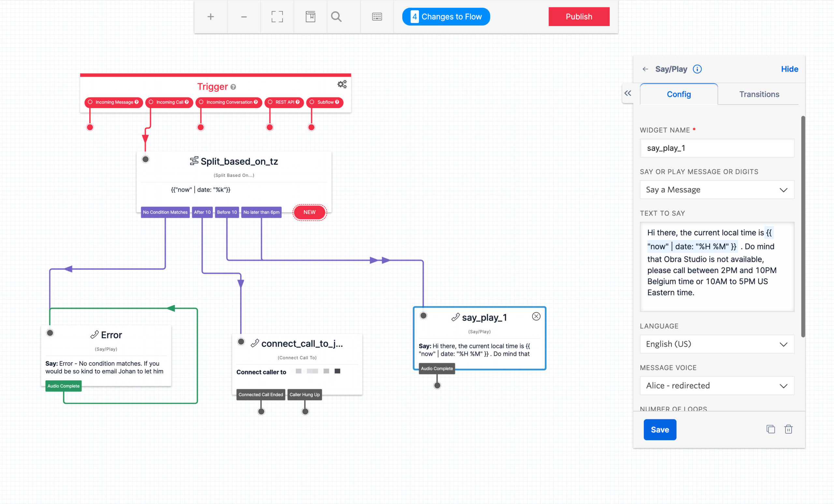Click the fit-to-screen icon in the toolbar
This screenshot has height=504, width=834.
[x=277, y=17]
